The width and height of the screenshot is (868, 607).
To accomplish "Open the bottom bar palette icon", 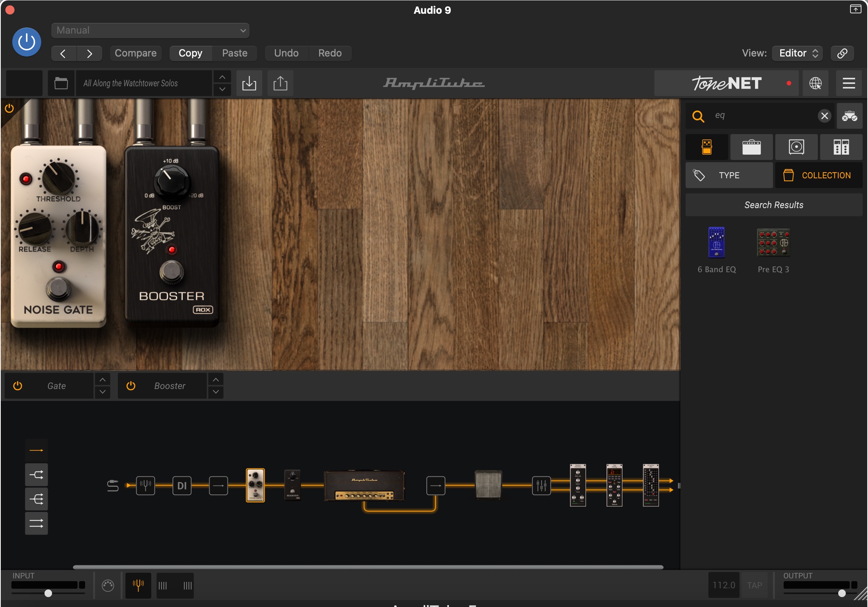I will point(108,585).
